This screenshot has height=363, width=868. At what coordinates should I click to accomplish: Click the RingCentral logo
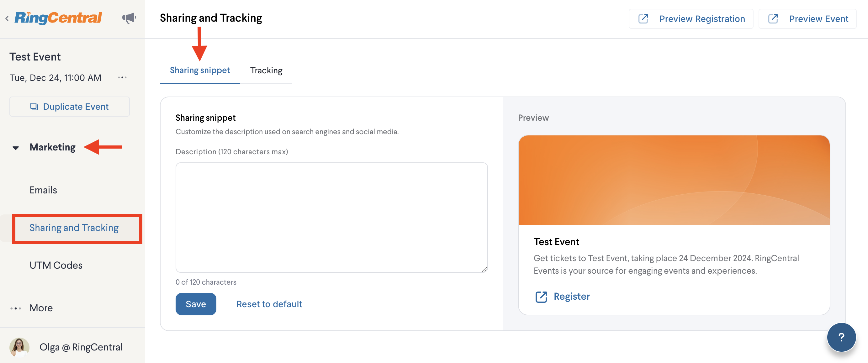tap(58, 18)
